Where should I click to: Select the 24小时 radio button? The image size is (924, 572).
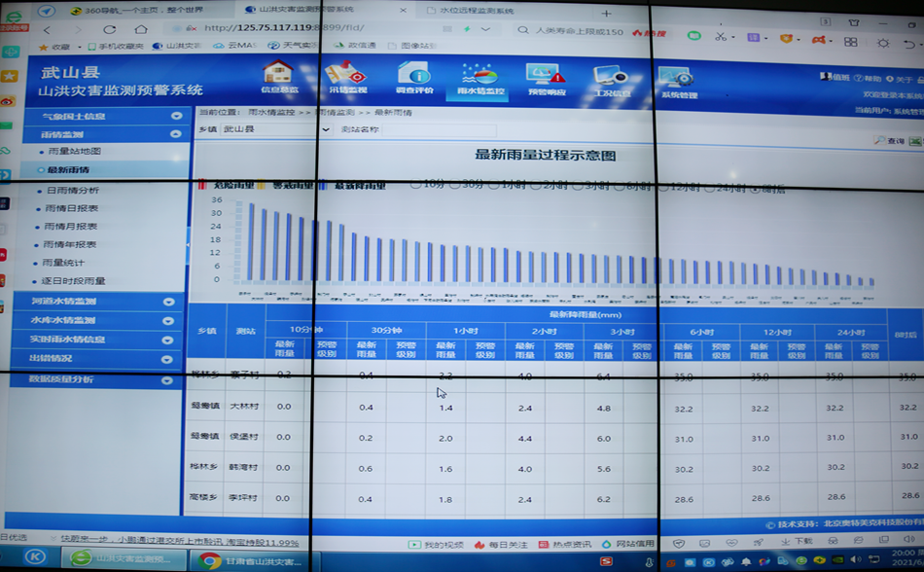(708, 189)
